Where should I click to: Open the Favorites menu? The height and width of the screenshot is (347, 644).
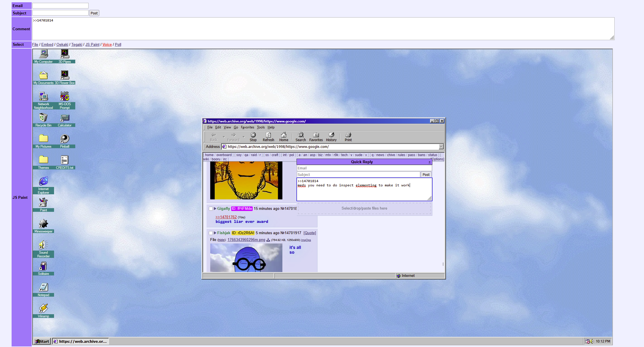247,127
